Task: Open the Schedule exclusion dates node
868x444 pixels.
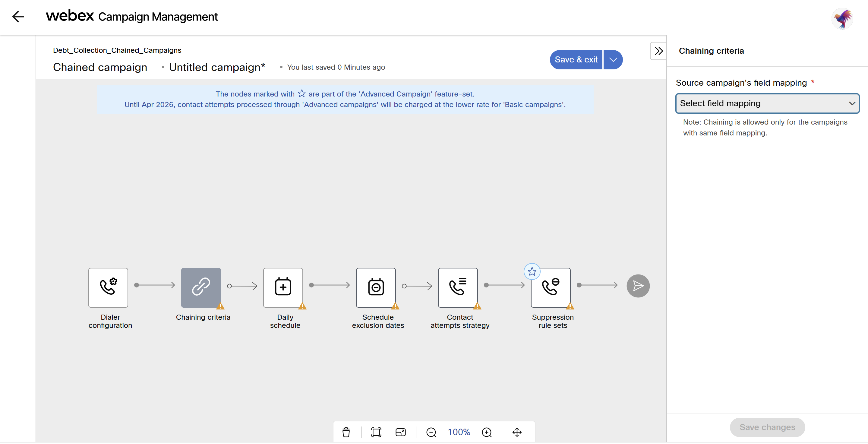Action: [x=376, y=287]
